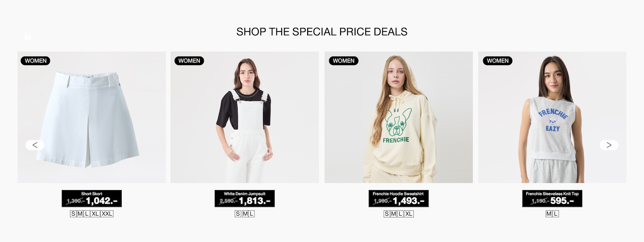This screenshot has height=242, width=644.
Task: Open Frenchie Hoodie Sweatshirt price label
Action: (x=399, y=198)
